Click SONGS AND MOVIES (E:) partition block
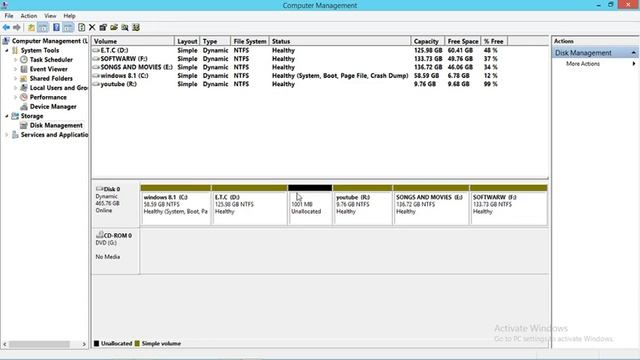640x360 pixels. click(431, 204)
